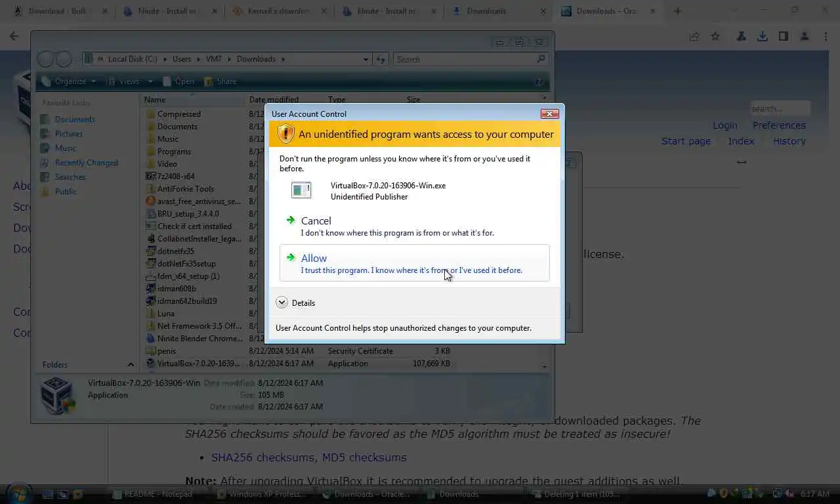The width and height of the screenshot is (840, 504).
Task: Select the Luna folder
Action: (x=160, y=314)
